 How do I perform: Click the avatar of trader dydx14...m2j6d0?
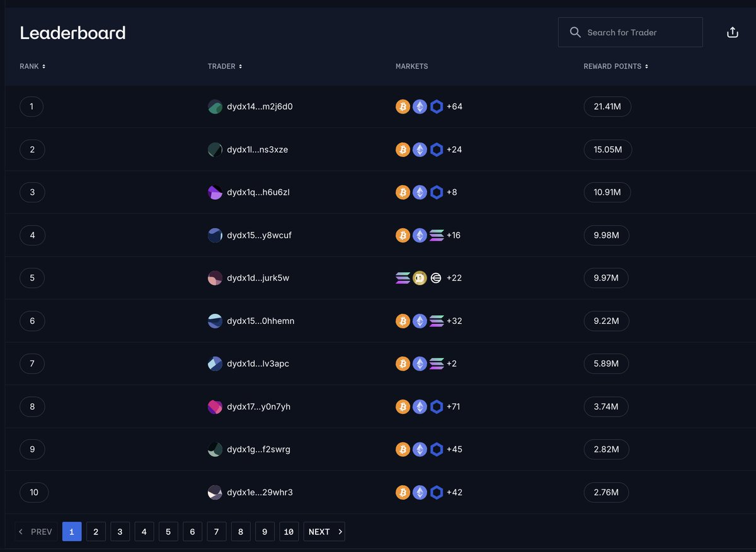(215, 106)
